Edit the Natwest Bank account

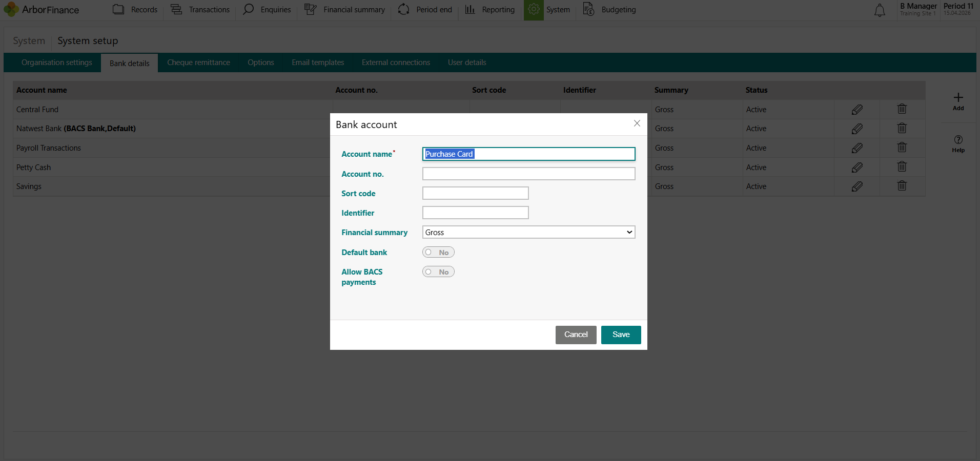coord(857,129)
